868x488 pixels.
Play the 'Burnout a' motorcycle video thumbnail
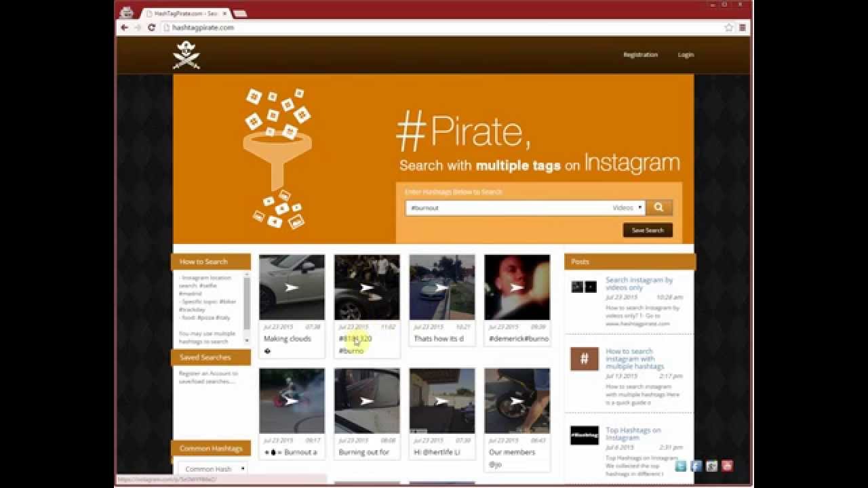292,401
